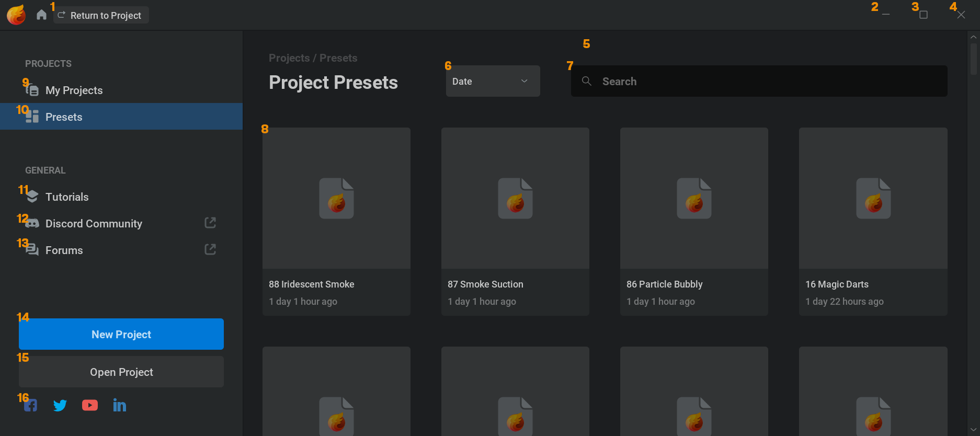Click the 88 Iridescent Smoke title text
This screenshot has width=980, height=436.
312,284
